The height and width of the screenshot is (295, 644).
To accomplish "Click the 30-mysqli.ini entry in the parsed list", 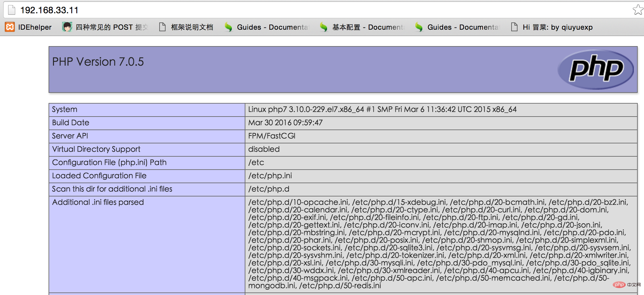I will coord(370,263).
